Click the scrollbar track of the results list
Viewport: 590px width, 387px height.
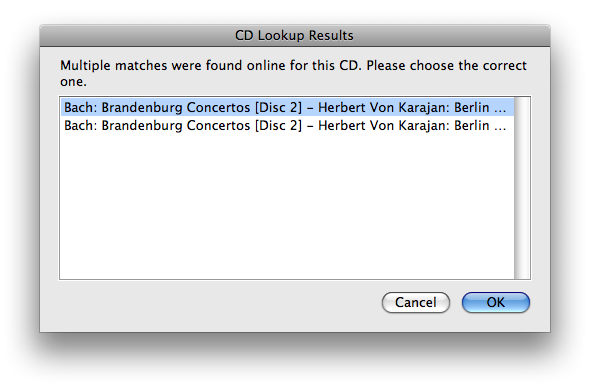(522, 188)
